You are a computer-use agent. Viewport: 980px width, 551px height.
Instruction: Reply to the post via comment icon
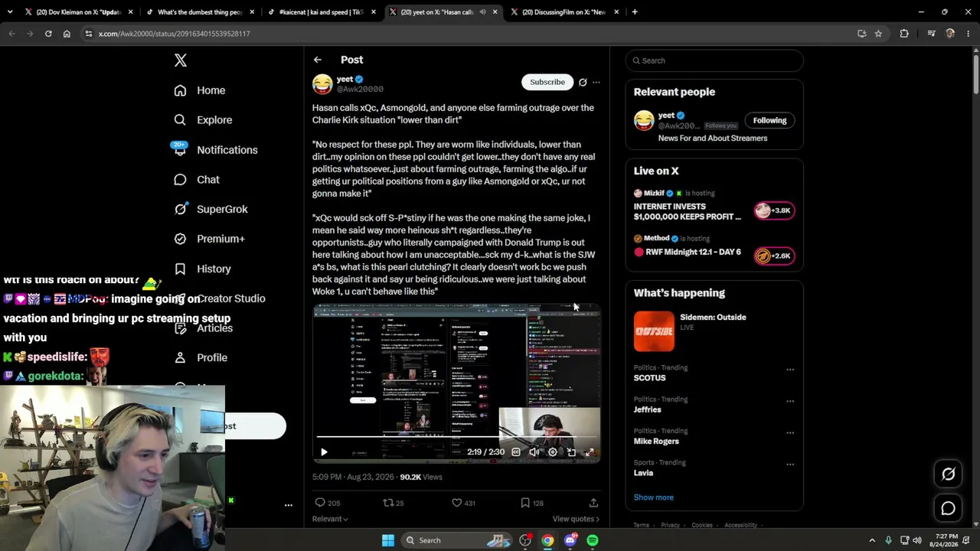tap(320, 503)
